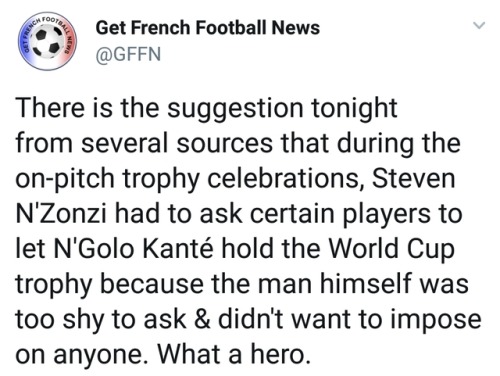
Task: Open the tweet options chevron menu
Action: [x=479, y=26]
